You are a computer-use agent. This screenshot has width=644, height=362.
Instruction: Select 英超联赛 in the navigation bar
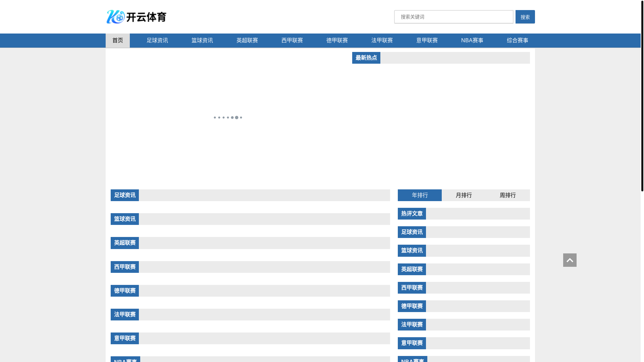tap(247, 41)
